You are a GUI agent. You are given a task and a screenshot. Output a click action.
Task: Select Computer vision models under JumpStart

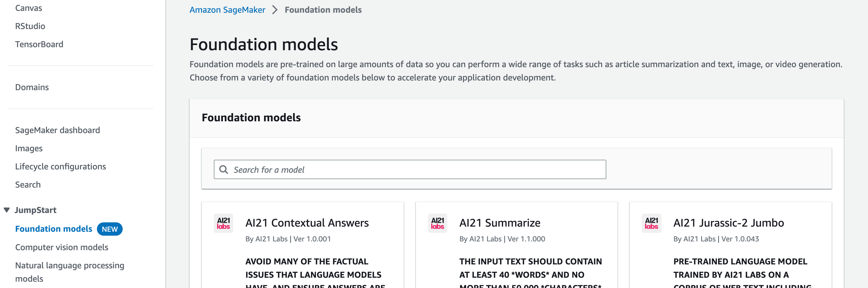click(x=62, y=247)
